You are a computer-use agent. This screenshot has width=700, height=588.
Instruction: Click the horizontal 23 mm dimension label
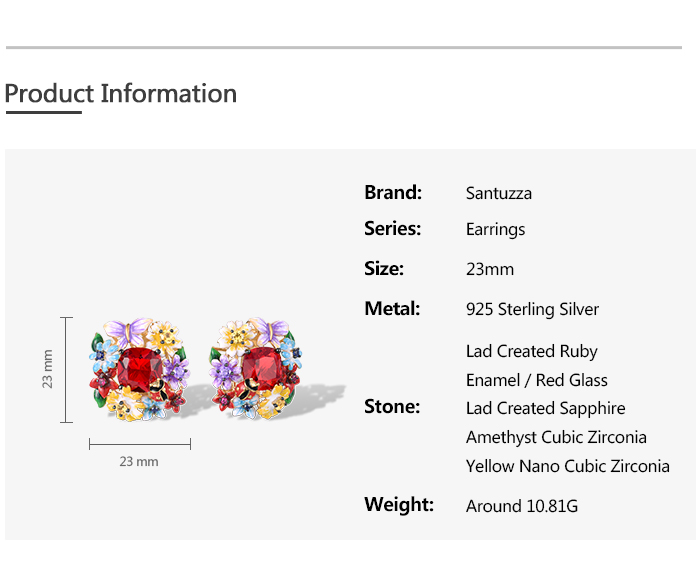(x=139, y=462)
